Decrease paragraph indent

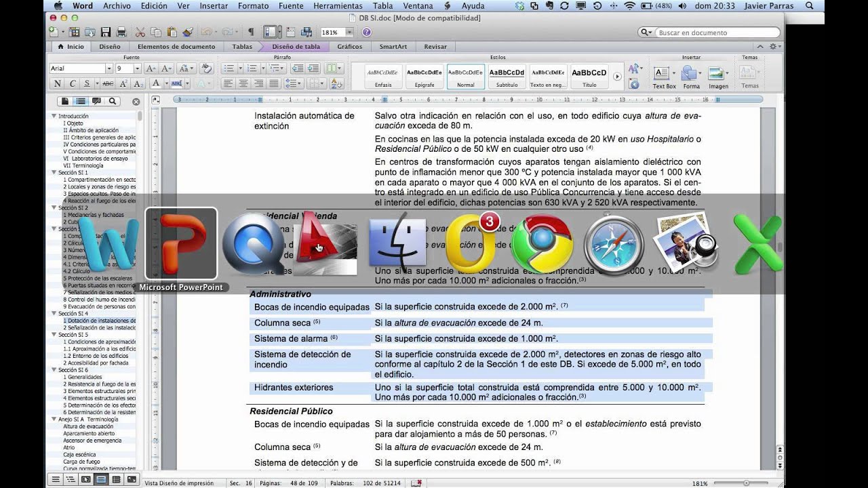[x=297, y=68]
